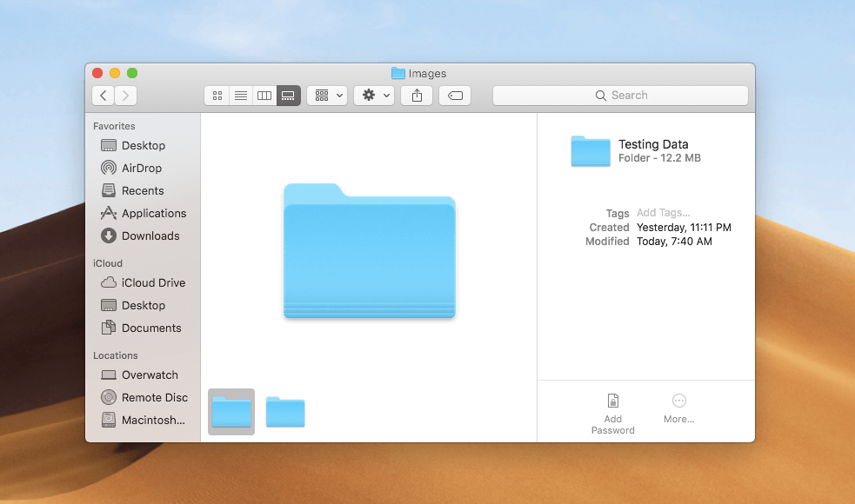Go back with the left chevron button
The height and width of the screenshot is (504, 855).
[x=104, y=96]
